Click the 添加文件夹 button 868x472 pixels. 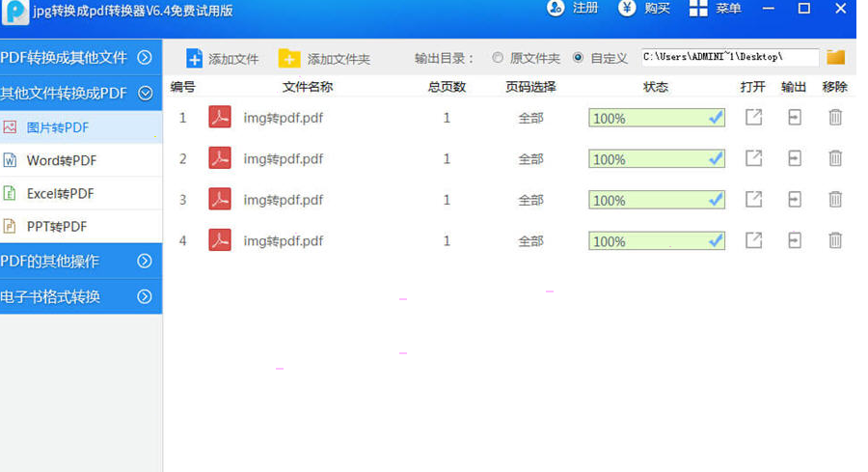click(x=324, y=58)
